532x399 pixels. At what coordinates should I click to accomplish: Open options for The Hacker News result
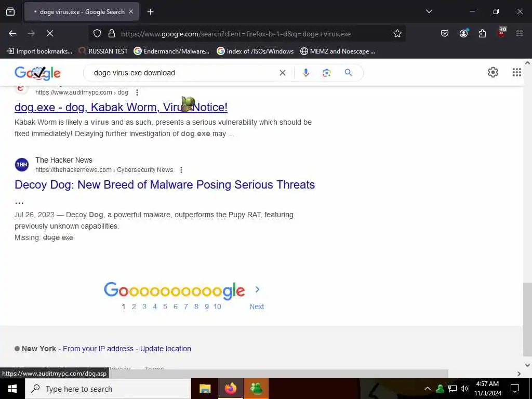[181, 170]
